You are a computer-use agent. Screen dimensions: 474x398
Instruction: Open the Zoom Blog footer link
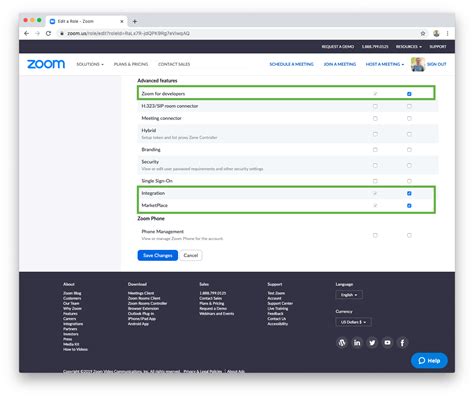(72, 293)
